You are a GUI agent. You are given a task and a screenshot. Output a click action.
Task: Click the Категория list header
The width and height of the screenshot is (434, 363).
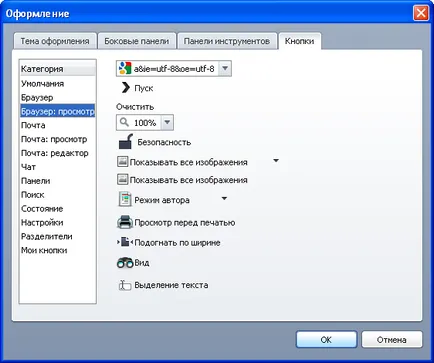[x=57, y=69]
